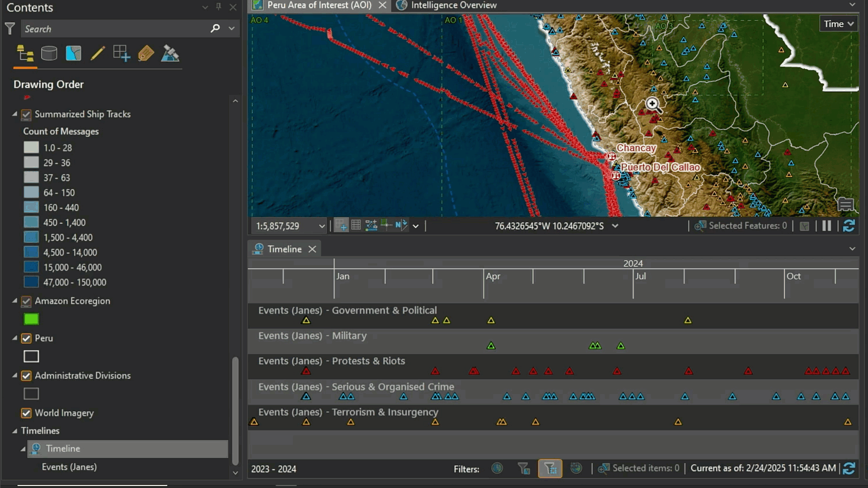This screenshot has width=868, height=488.
Task: Click the time filter clock icon near Filters
Action: (x=498, y=469)
